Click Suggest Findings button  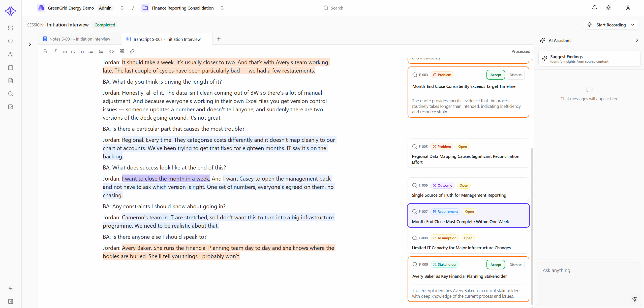click(590, 59)
